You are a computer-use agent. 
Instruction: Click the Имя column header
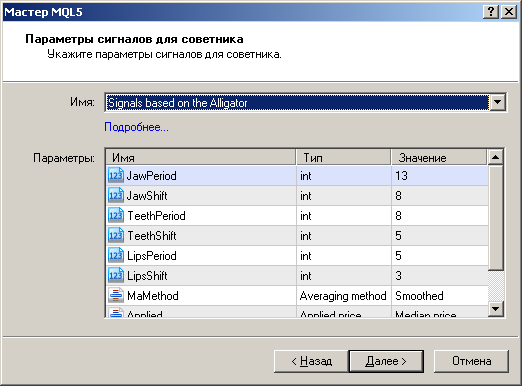coord(201,157)
